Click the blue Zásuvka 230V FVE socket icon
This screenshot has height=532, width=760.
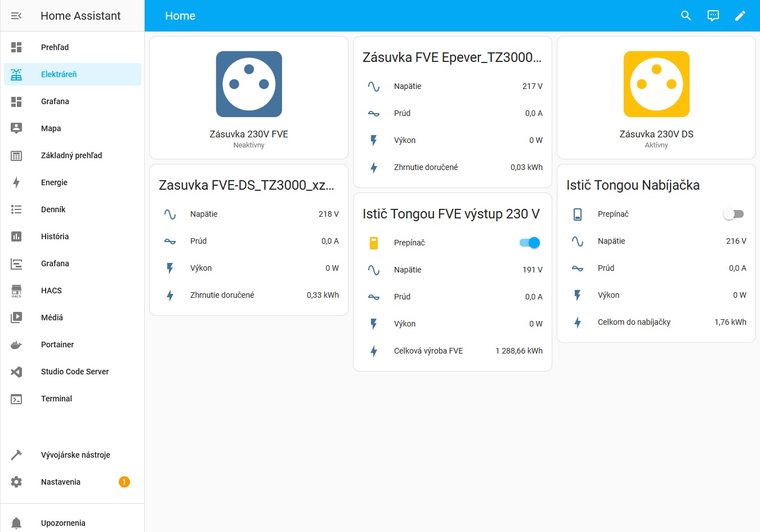click(x=249, y=84)
